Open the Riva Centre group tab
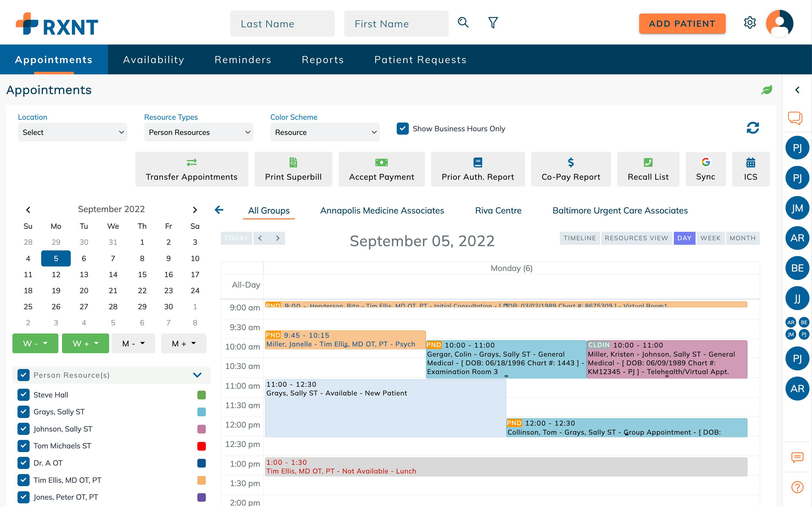 click(x=498, y=210)
